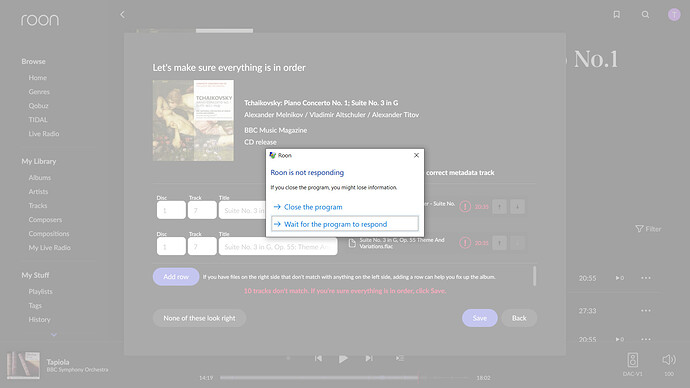Viewport: 690px width, 388px height.
Task: Open Artists in My Library
Action: [38, 191]
